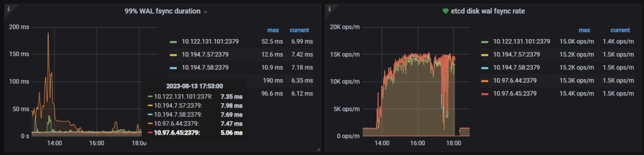Grab the resize handle of the duration panel
The image size is (644, 155).
(318, 149)
